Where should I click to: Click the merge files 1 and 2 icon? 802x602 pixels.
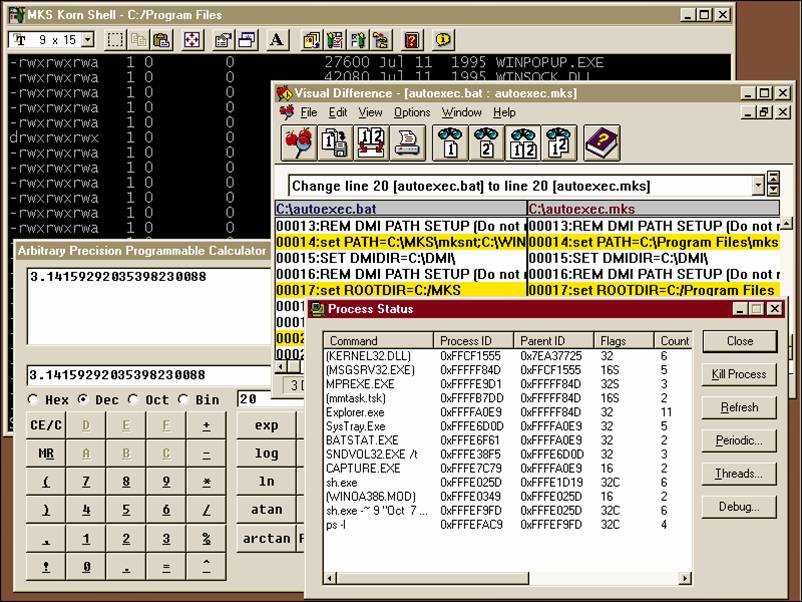pos(371,143)
